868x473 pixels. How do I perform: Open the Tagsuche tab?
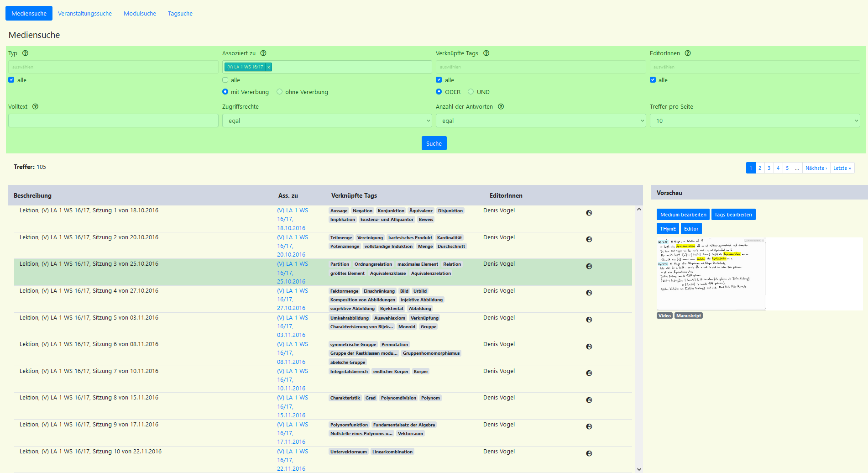pyautogui.click(x=180, y=14)
